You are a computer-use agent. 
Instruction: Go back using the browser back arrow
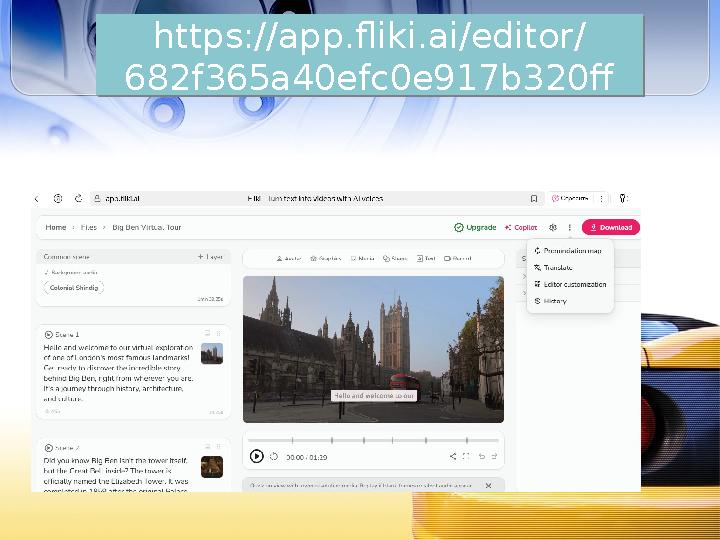(x=37, y=199)
